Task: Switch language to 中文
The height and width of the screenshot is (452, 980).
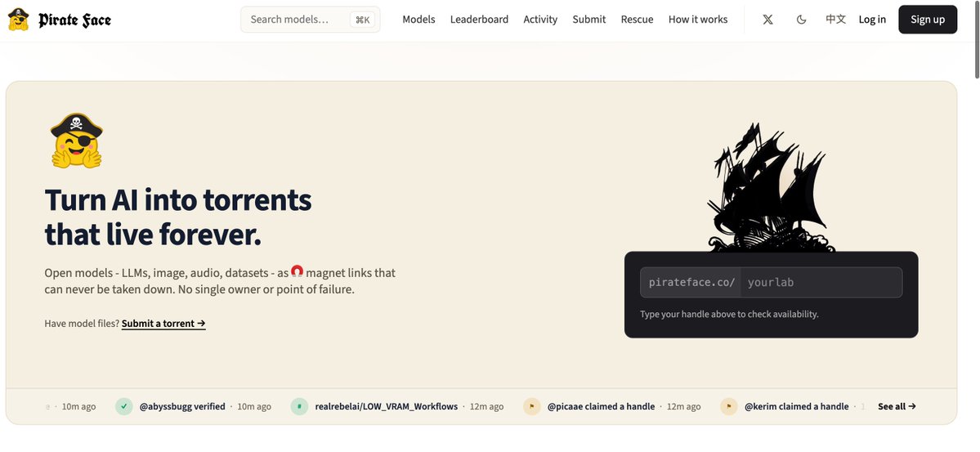Action: [835, 20]
